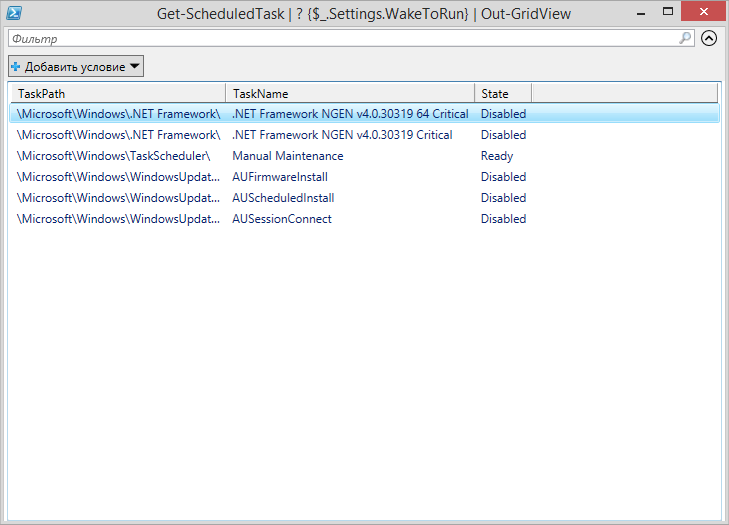
Task: Click the Ready state cell
Action: coord(497,156)
